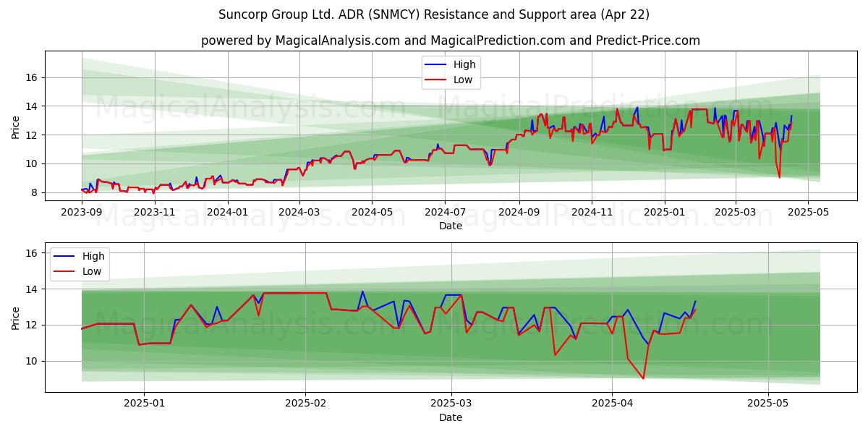Click the '2025-02' tick on the bottom chart
Screen dimensions: 868x434
pos(305,404)
